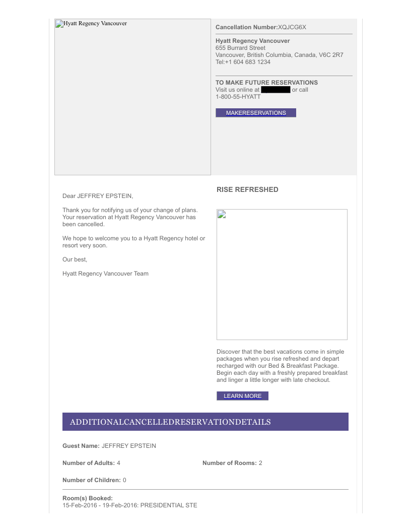Select the cancellation number XQJCG6X
The height and width of the screenshot is (532, 411).
point(292,27)
